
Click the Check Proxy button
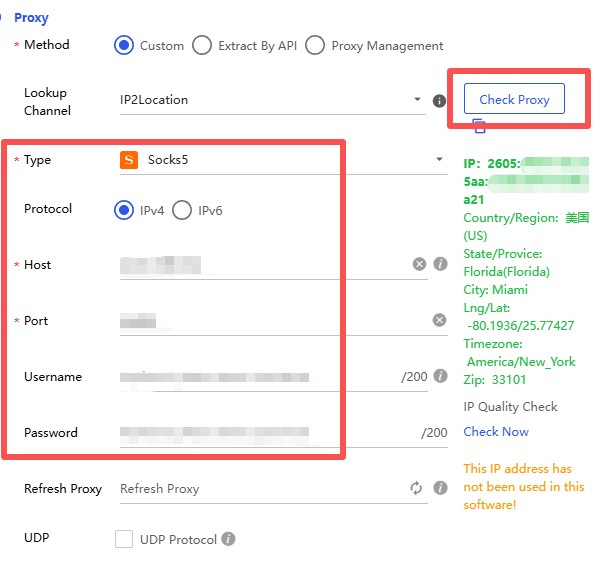pyautogui.click(x=514, y=99)
